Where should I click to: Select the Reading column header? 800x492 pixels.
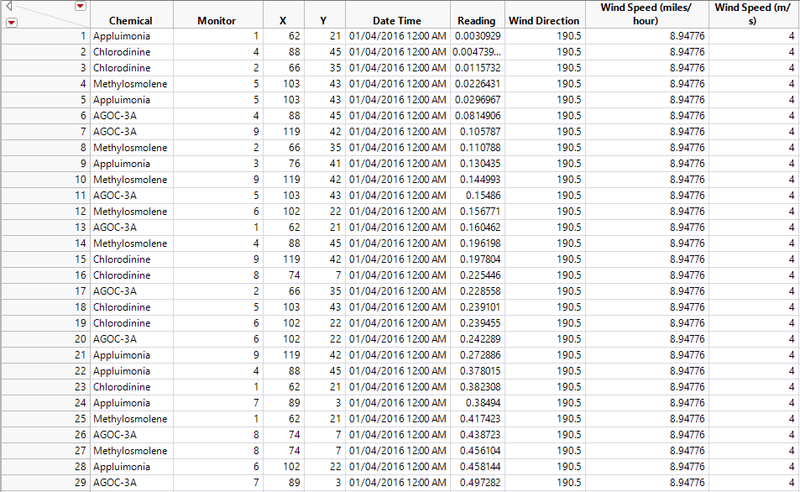coord(476,21)
